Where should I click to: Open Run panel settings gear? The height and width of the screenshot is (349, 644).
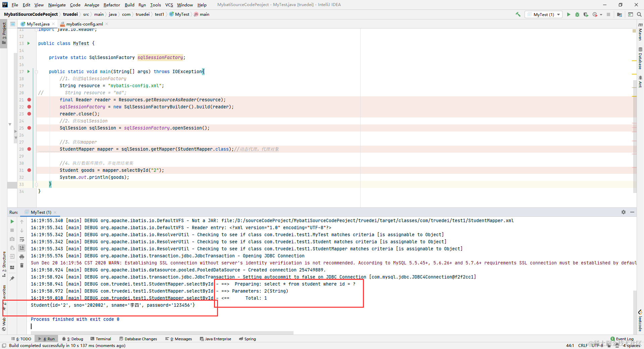click(624, 212)
